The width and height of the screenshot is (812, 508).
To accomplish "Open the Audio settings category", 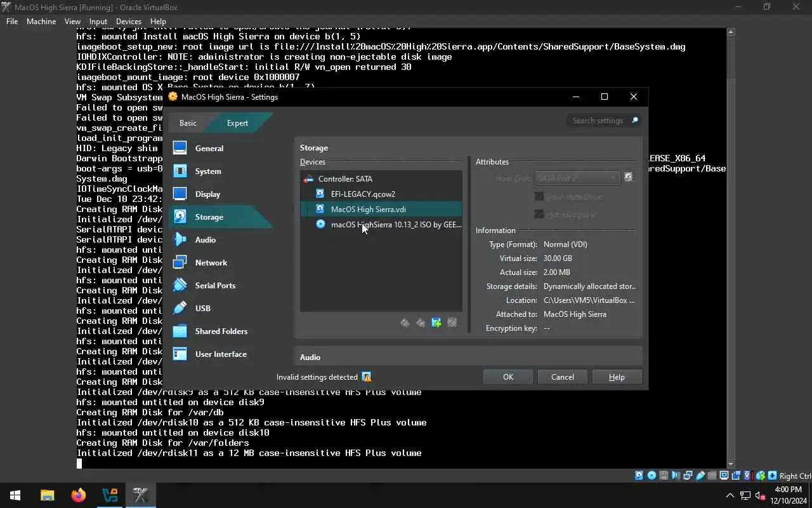I will (221, 239).
